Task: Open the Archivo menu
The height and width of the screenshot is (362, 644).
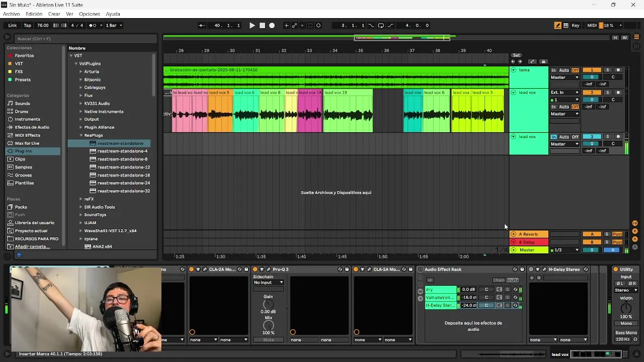Action: [11, 14]
